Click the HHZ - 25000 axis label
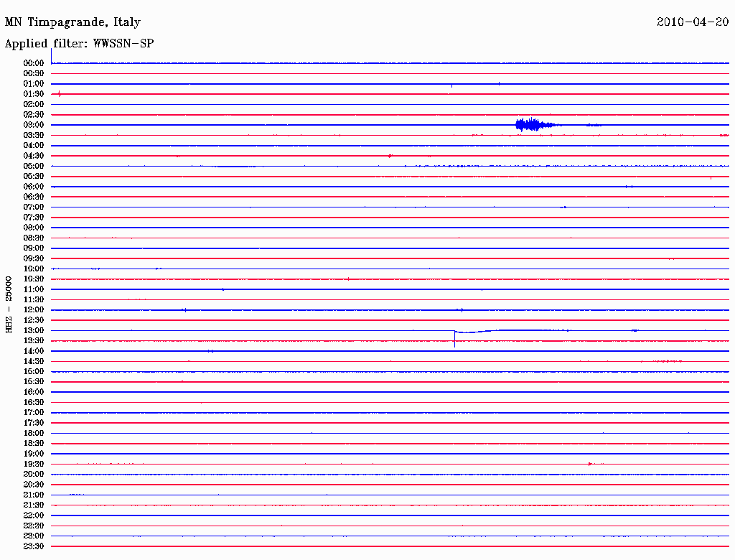Viewport: 735px width, 560px height. click(x=9, y=304)
